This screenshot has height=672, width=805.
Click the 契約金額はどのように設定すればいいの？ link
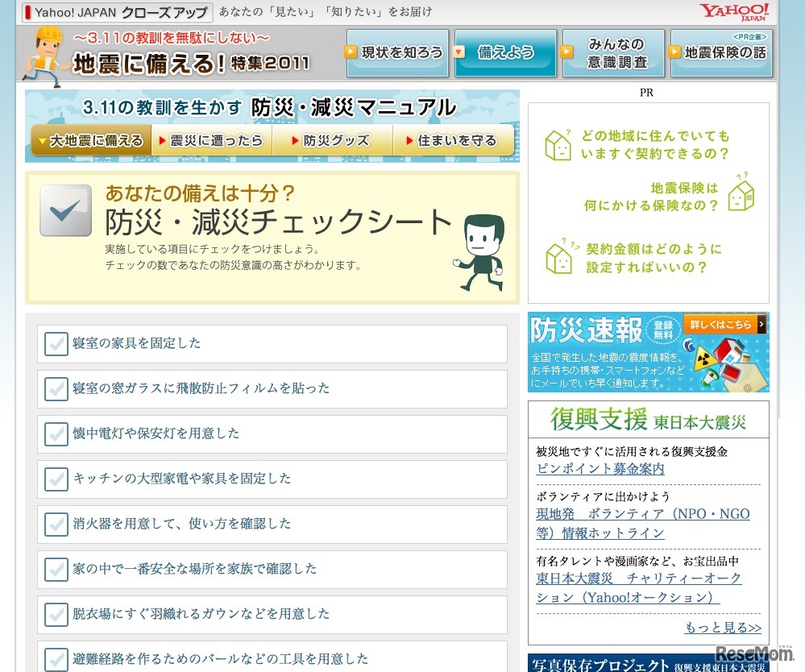[654, 258]
